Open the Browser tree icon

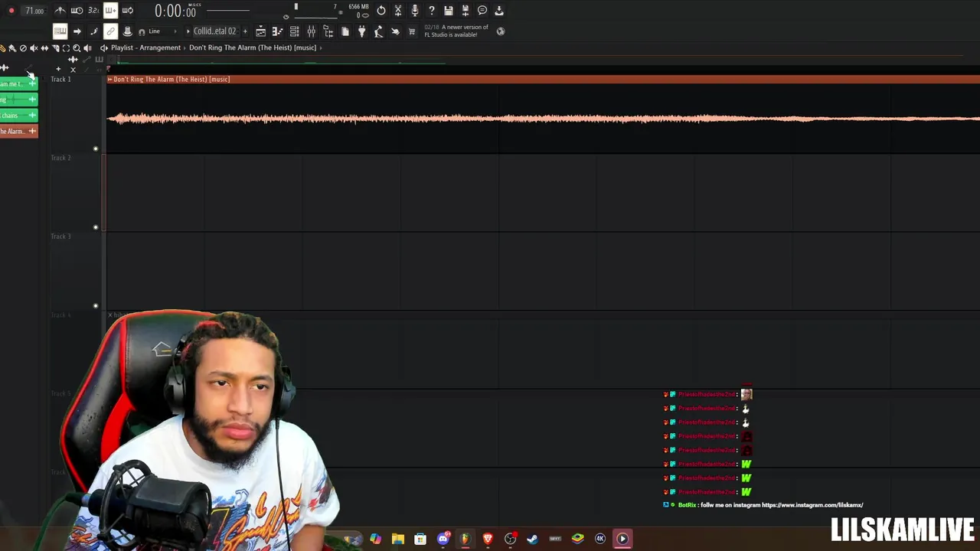(328, 31)
